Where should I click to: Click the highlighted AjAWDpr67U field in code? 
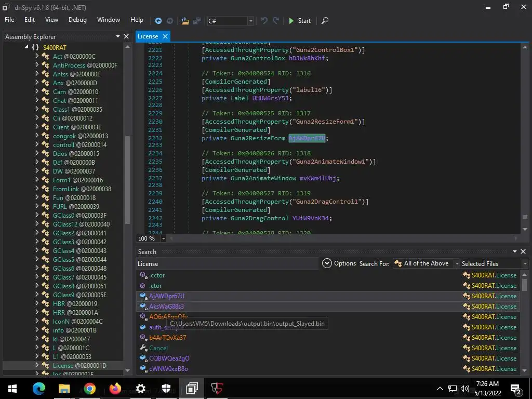tap(307, 138)
